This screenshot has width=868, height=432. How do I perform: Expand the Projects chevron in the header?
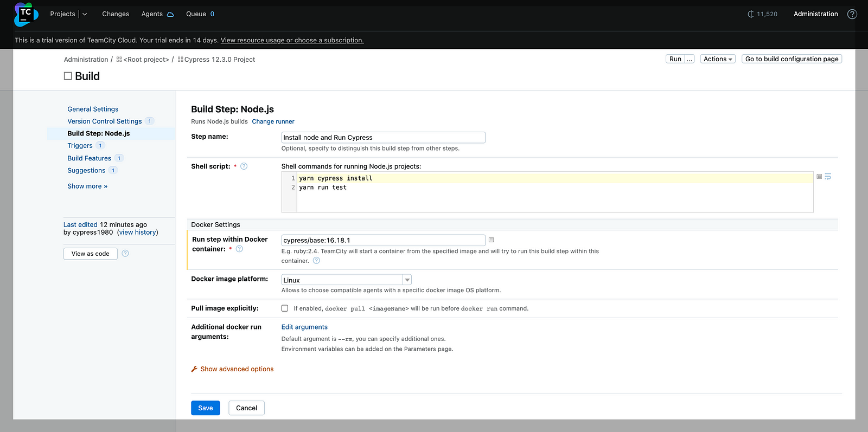pos(85,14)
